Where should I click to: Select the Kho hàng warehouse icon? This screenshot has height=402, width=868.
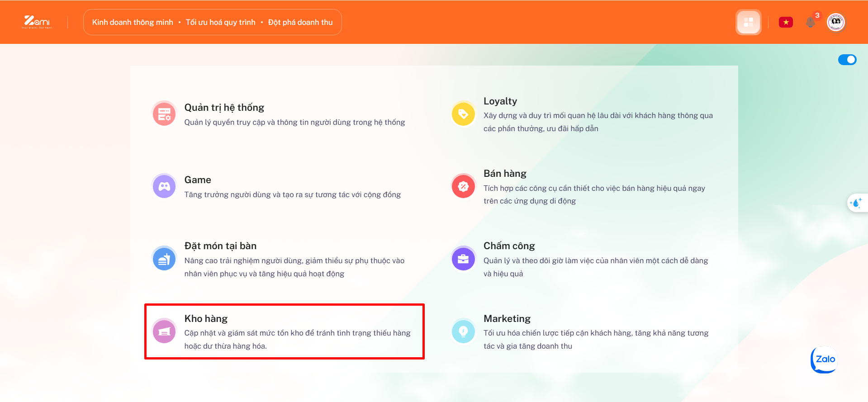tap(164, 331)
